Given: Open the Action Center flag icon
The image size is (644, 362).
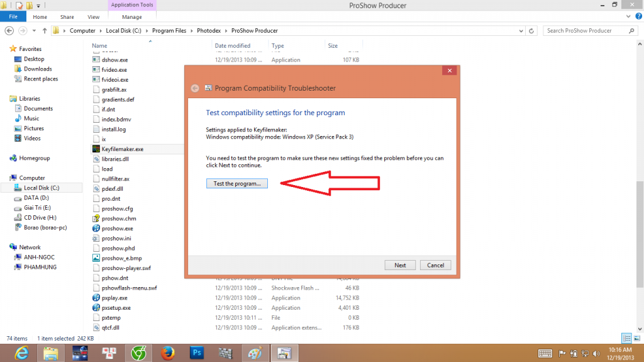Looking at the screenshot, I should [x=562, y=353].
